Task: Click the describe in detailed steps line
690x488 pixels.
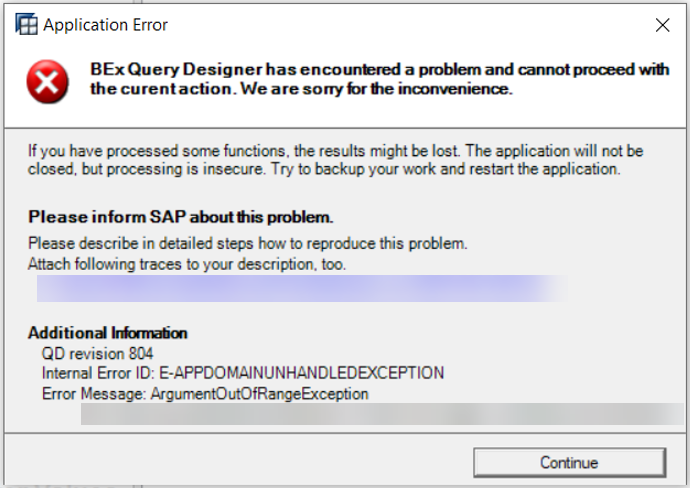Action: click(x=248, y=243)
